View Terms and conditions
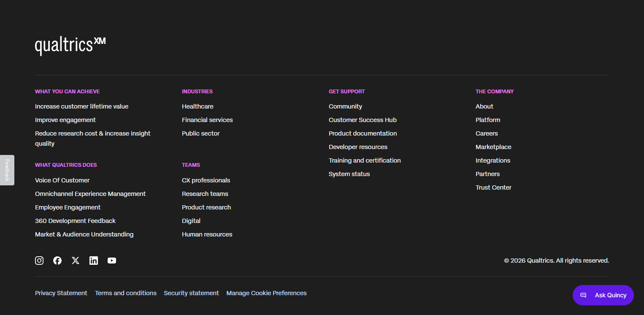Image resolution: width=644 pixels, height=315 pixels. (x=126, y=293)
